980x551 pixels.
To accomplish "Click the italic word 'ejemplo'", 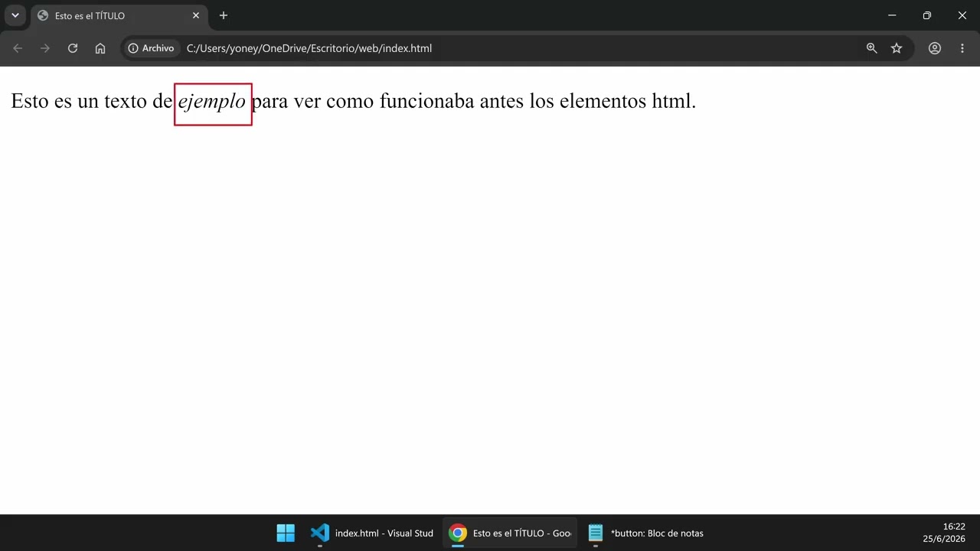I will (212, 101).
